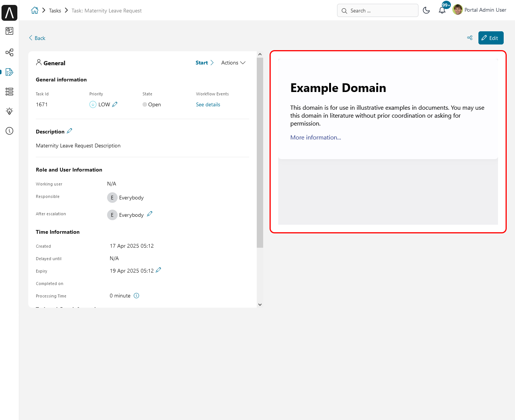
Task: Click Portal Admin User name
Action: (485, 10)
